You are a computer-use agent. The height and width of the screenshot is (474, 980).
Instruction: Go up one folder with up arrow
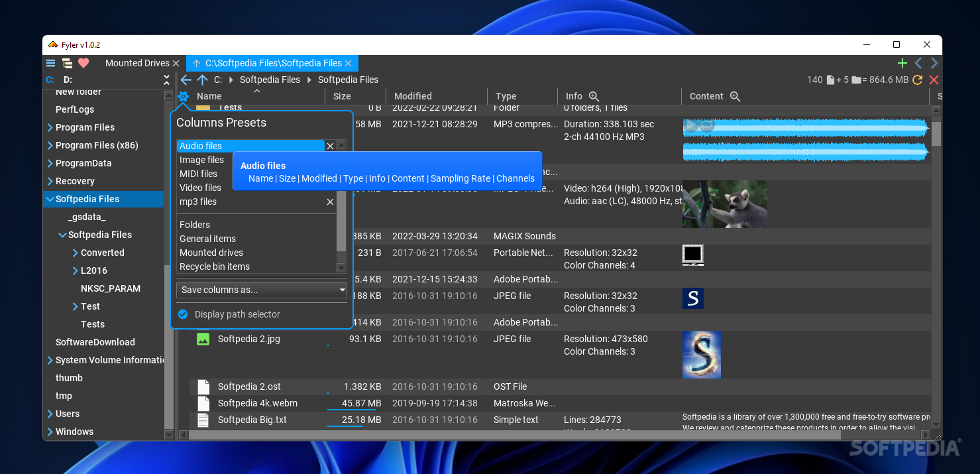[x=202, y=80]
